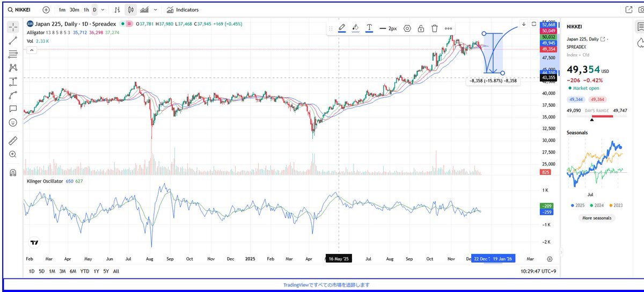Select the crosshair cursor tool
The image size is (644, 292).
13,26
